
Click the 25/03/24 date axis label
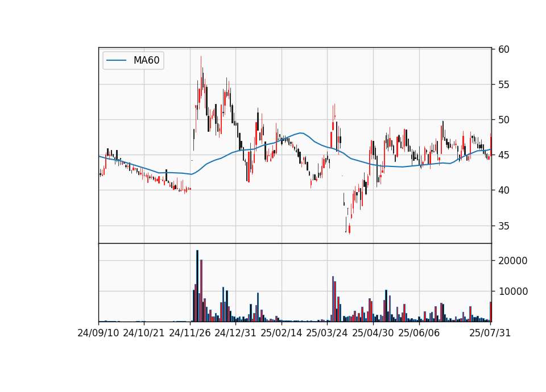327,333
